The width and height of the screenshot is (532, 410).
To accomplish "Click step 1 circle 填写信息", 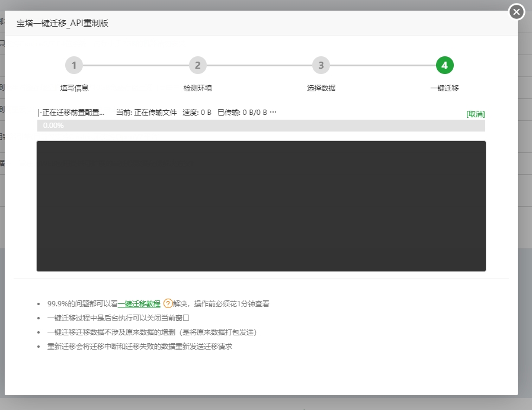I will (74, 65).
